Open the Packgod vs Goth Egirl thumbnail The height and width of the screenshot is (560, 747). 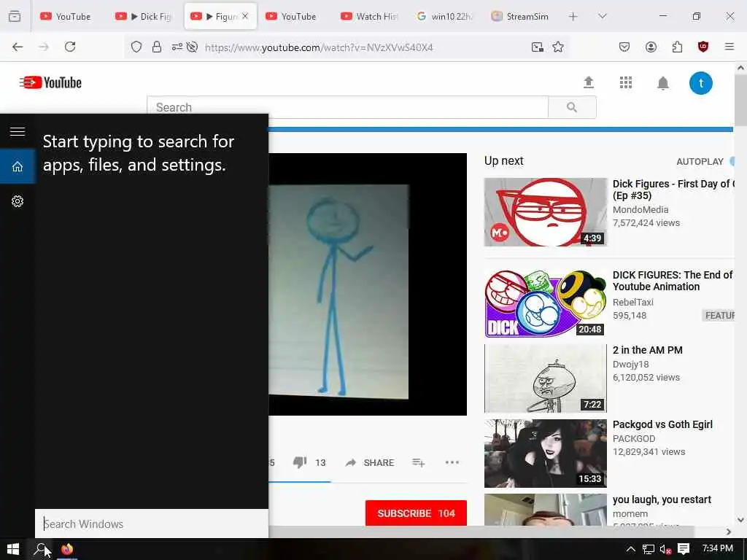546,454
